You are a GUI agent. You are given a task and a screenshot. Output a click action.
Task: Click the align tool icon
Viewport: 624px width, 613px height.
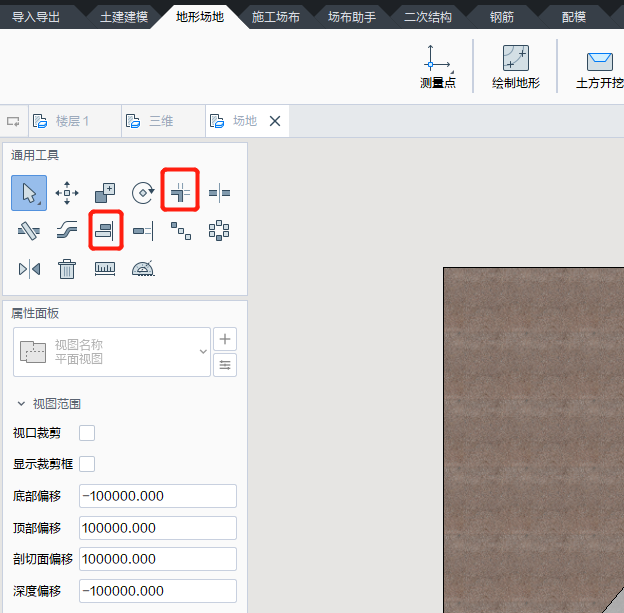point(105,231)
